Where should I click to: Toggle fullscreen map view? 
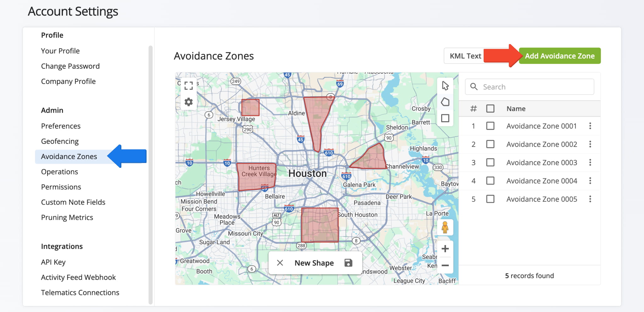[189, 86]
